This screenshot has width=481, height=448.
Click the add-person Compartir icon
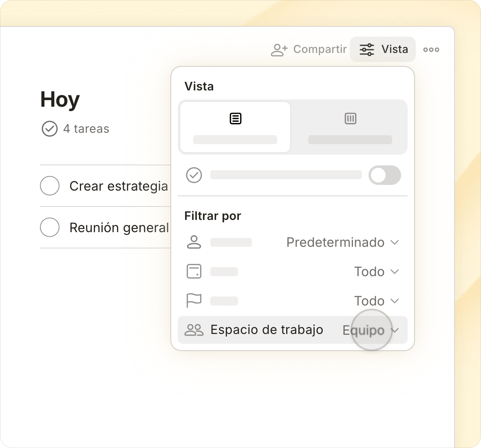click(x=279, y=50)
